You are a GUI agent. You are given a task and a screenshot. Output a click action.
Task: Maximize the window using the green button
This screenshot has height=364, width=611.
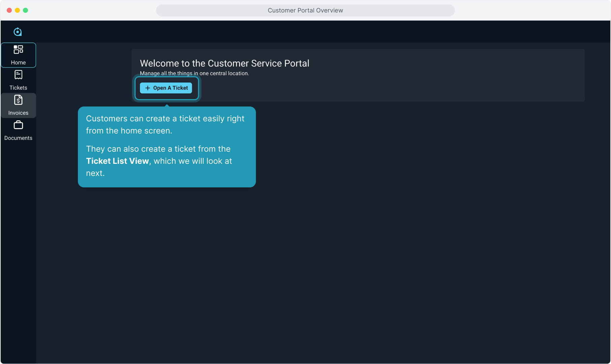[26, 10]
